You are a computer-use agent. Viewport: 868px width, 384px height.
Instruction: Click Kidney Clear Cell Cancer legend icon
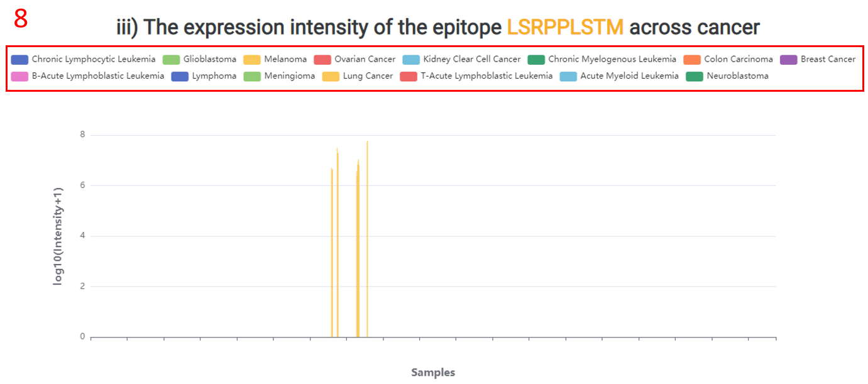411,60
